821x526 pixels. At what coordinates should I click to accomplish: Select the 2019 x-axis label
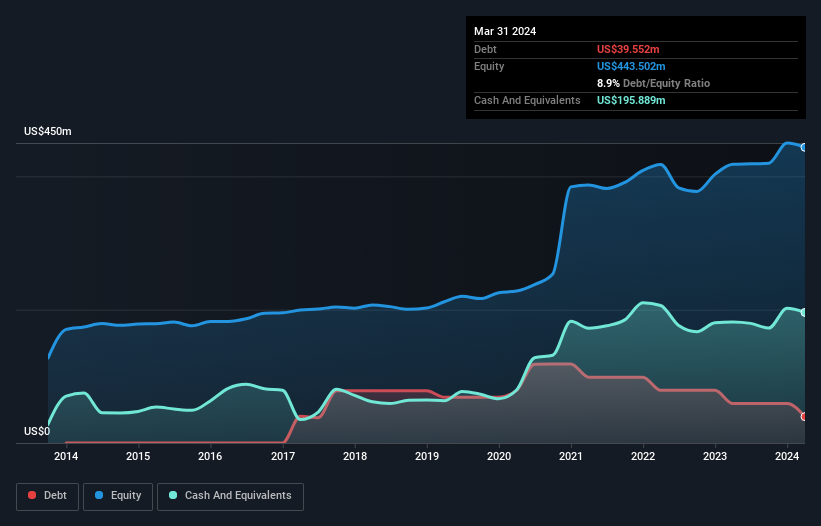coord(427,456)
